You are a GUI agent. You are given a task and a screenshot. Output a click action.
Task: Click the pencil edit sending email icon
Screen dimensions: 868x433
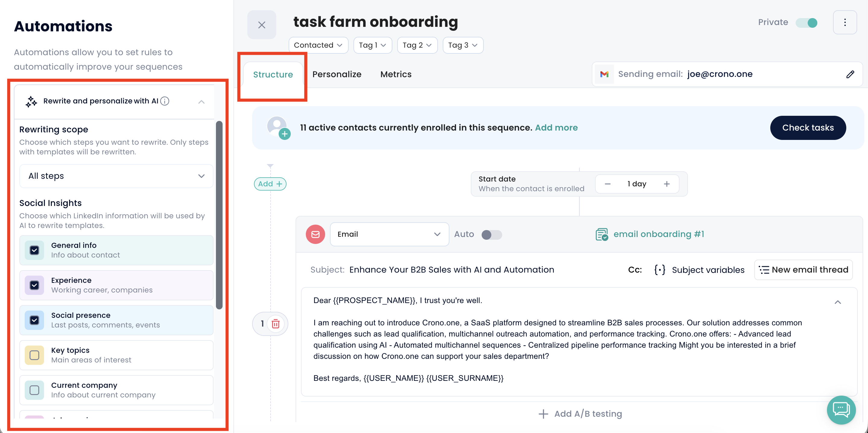[850, 74]
